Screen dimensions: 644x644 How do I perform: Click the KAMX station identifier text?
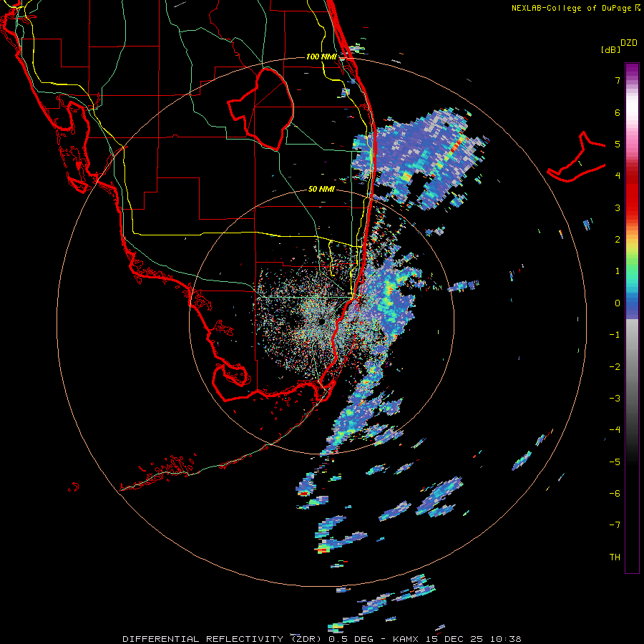point(407,639)
